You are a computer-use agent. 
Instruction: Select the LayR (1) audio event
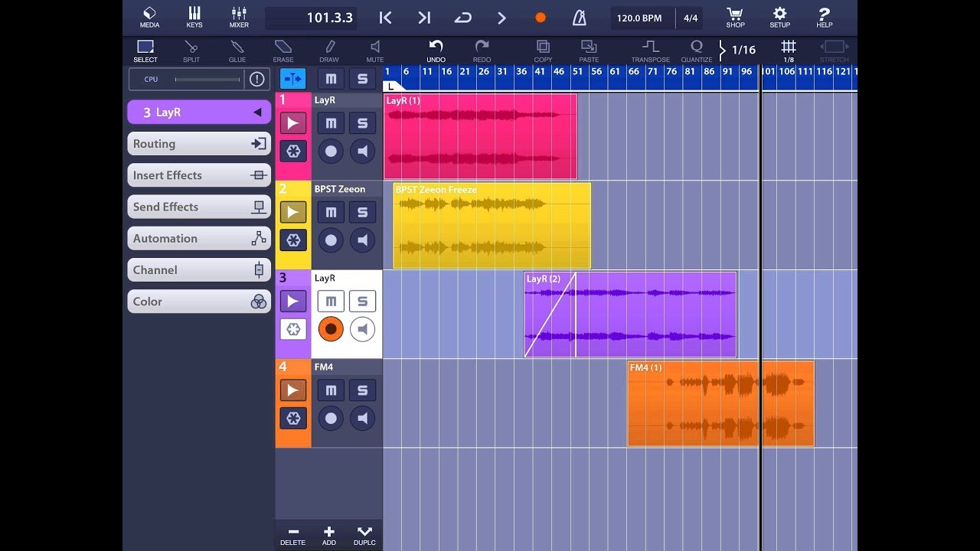pyautogui.click(x=480, y=136)
